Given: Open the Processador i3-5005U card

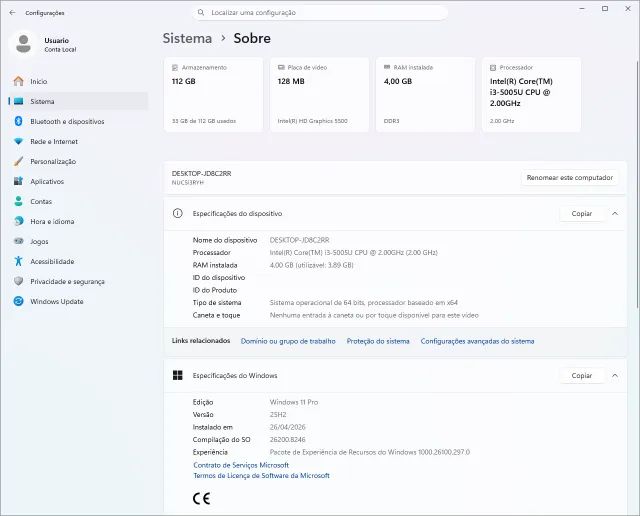Looking at the screenshot, I should [x=531, y=94].
